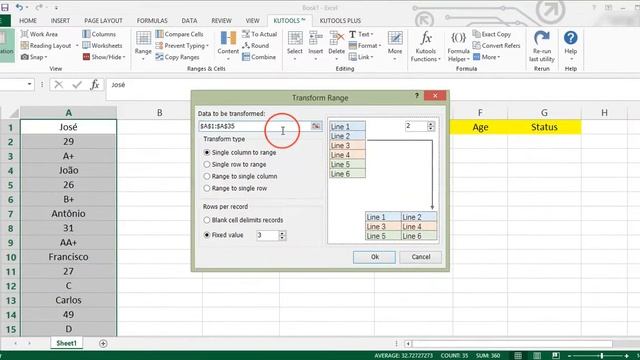
Task: Undo the last action
Action: (19, 7)
